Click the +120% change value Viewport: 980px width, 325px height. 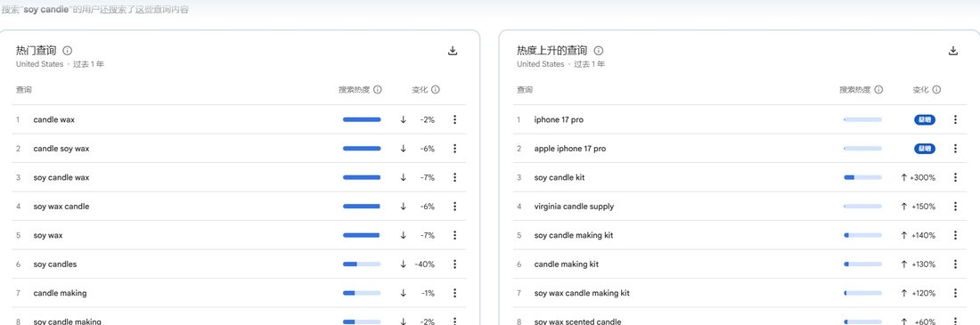click(923, 293)
